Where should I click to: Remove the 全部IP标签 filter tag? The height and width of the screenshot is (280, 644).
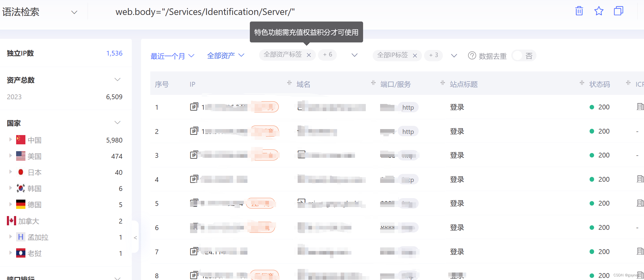(415, 56)
